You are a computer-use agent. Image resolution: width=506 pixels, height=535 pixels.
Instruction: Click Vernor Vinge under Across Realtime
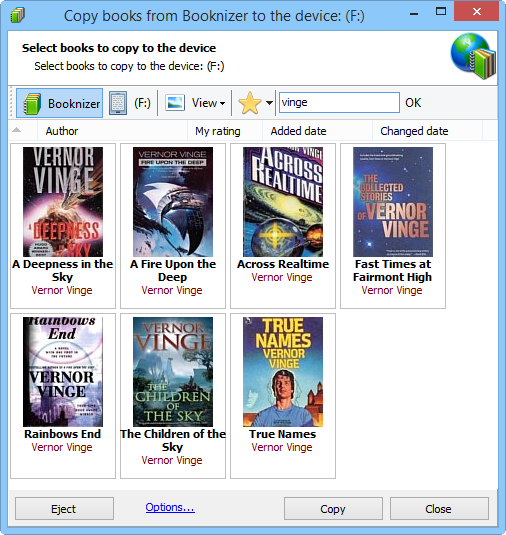pyautogui.click(x=282, y=277)
